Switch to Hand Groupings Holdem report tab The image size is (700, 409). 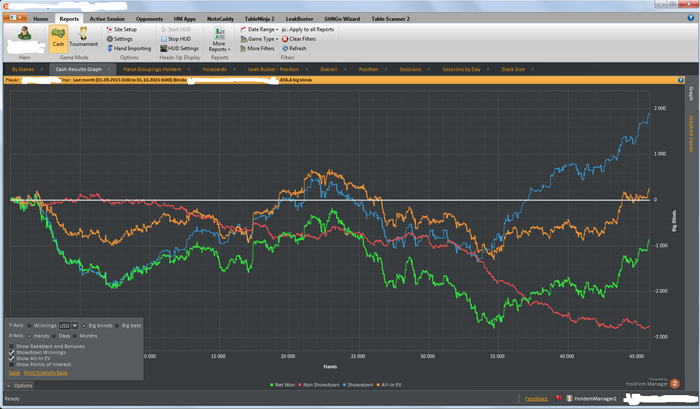coord(152,69)
